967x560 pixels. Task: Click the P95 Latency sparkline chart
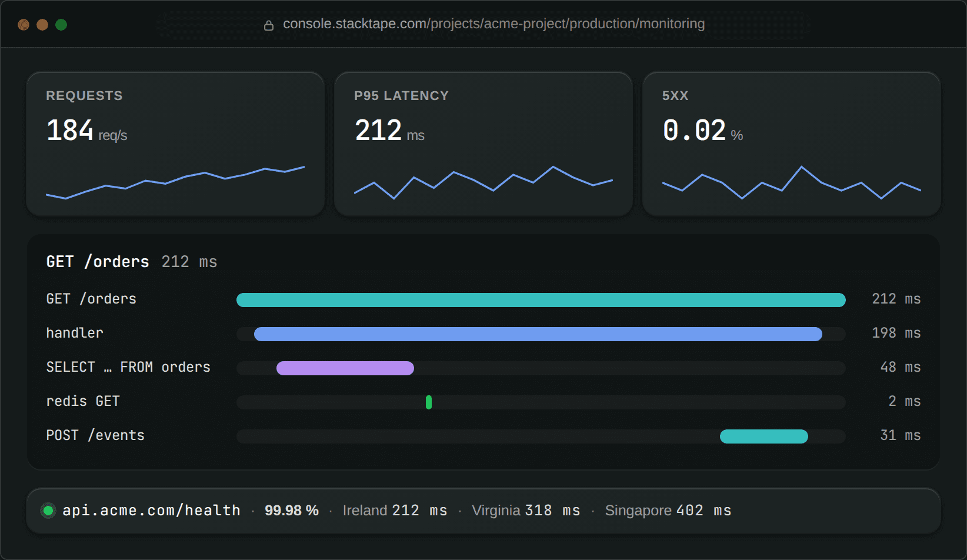click(x=483, y=183)
